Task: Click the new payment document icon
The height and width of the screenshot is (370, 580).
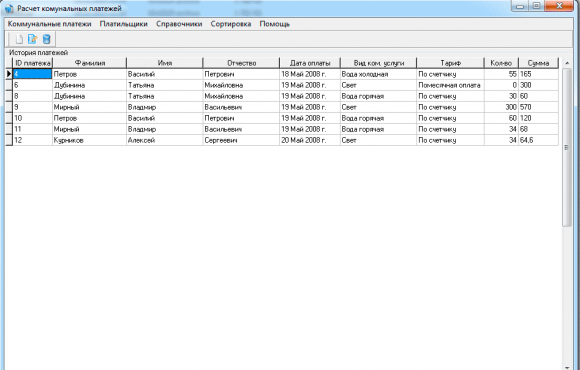Action: tap(19, 39)
